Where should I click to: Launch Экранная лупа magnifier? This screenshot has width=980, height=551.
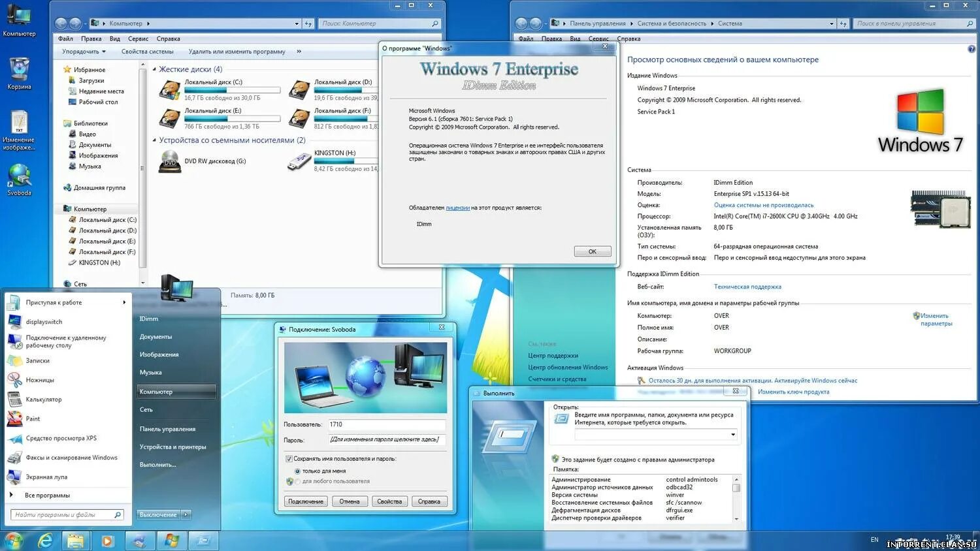click(46, 477)
